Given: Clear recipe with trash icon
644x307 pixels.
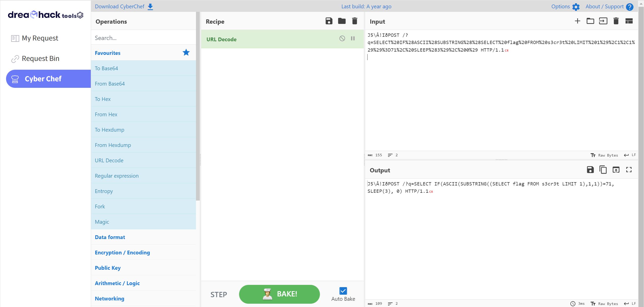Looking at the screenshot, I should tap(354, 21).
